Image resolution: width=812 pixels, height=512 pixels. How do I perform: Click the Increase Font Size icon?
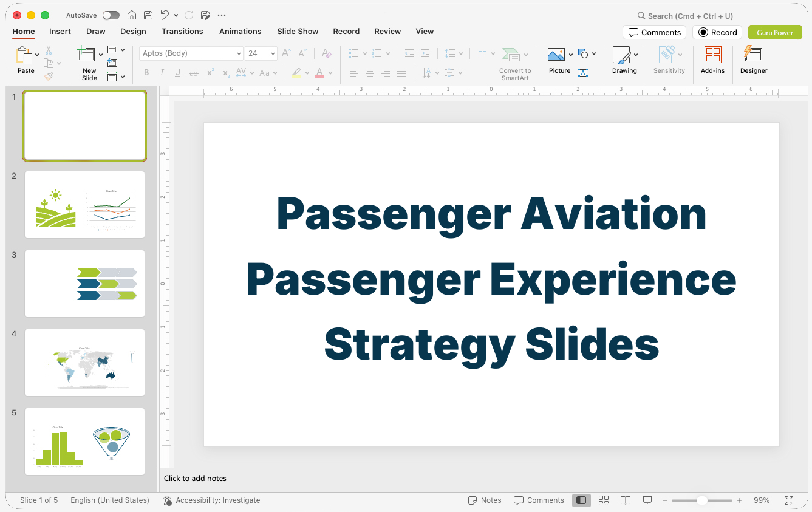coord(287,53)
